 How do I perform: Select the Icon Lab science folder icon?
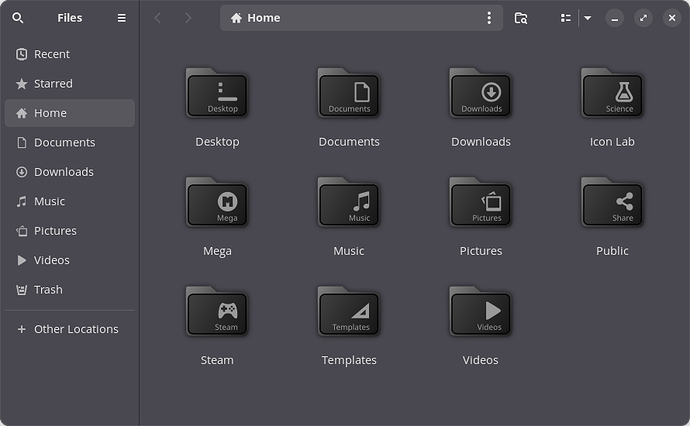pyautogui.click(x=612, y=93)
